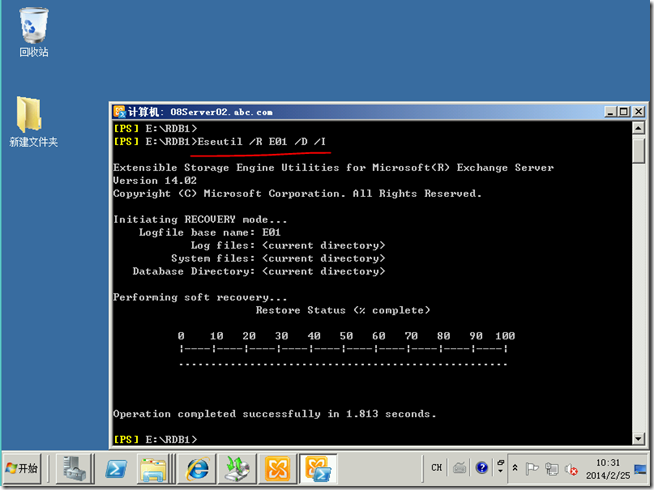The width and height of the screenshot is (654, 490).
Task: Maximize the Exchange shell window
Action: tap(624, 112)
